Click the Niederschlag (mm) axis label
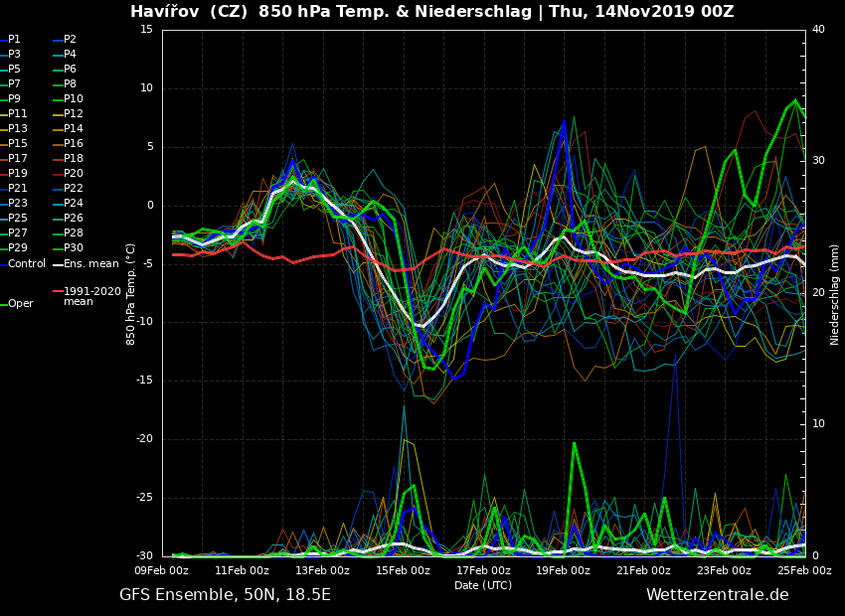Image resolution: width=845 pixels, height=616 pixels. (835, 294)
